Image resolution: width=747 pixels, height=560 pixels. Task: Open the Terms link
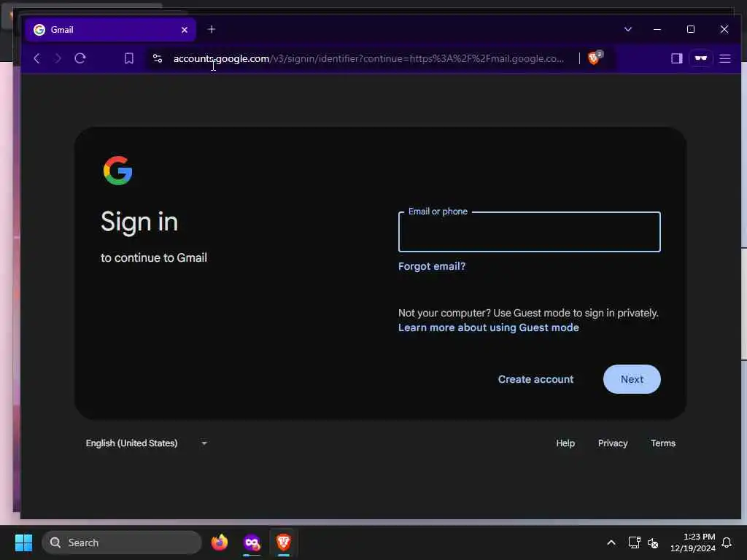[x=663, y=443]
